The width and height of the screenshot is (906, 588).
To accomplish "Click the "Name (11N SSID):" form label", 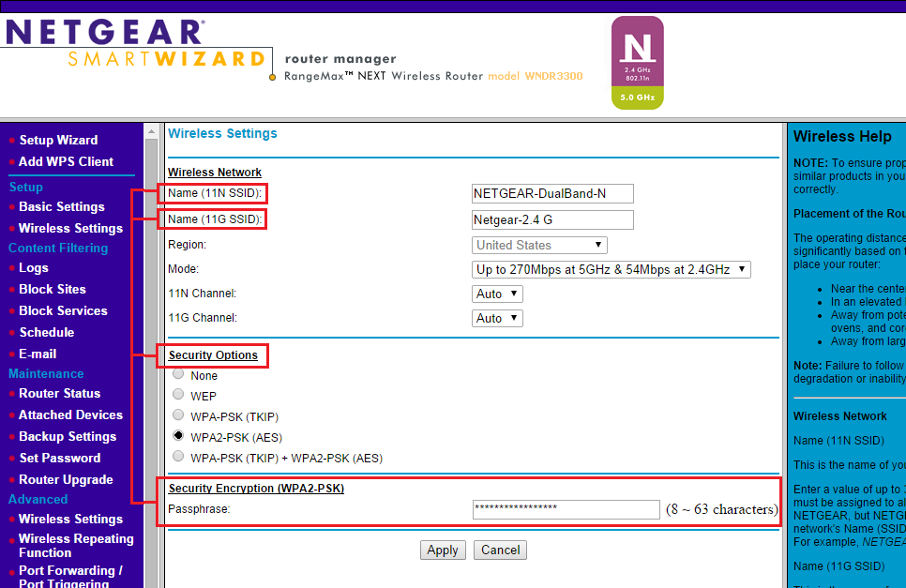I will click(215, 193).
